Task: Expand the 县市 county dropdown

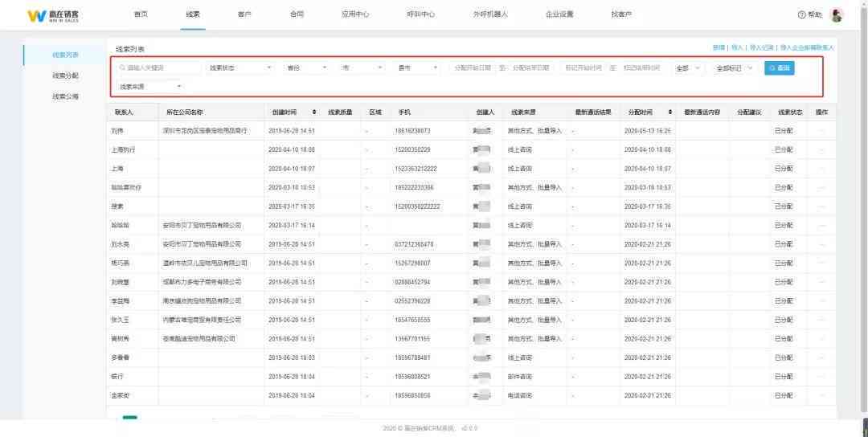Action: pyautogui.click(x=417, y=68)
